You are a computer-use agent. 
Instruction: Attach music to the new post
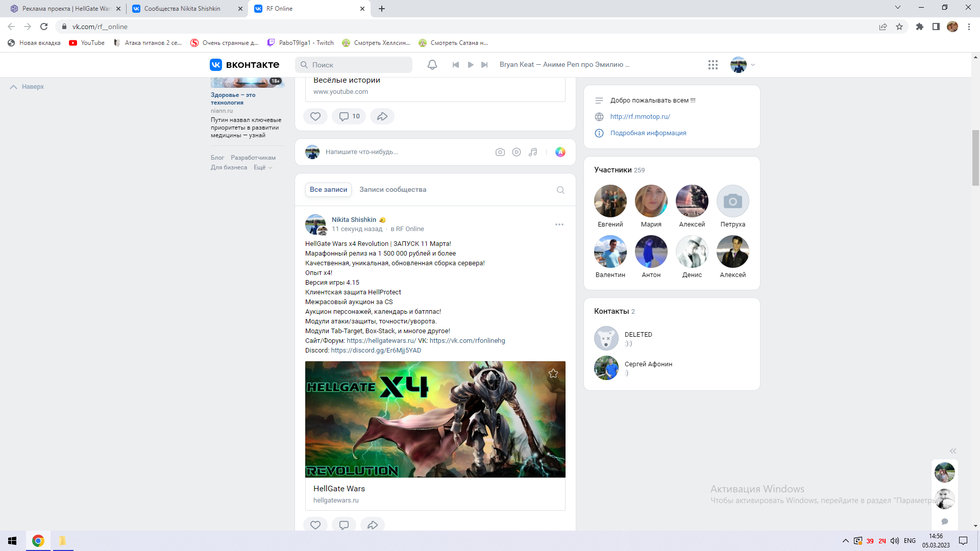pyautogui.click(x=533, y=152)
